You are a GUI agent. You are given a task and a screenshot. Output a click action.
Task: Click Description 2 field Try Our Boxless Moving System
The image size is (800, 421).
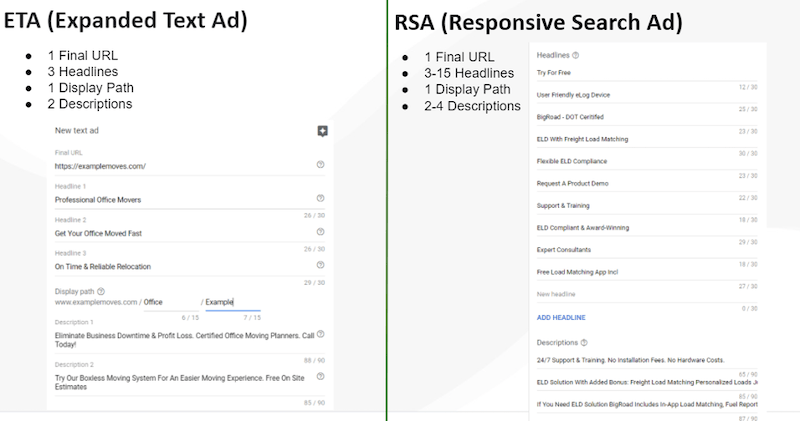click(x=190, y=382)
